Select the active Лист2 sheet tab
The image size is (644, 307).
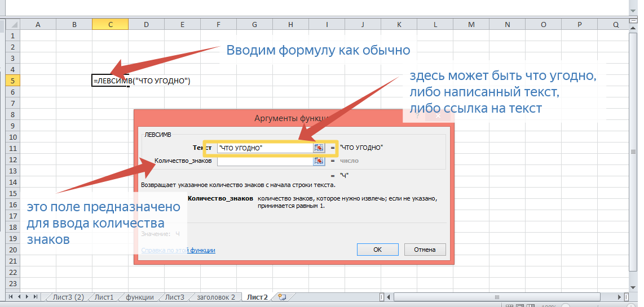tap(258, 297)
